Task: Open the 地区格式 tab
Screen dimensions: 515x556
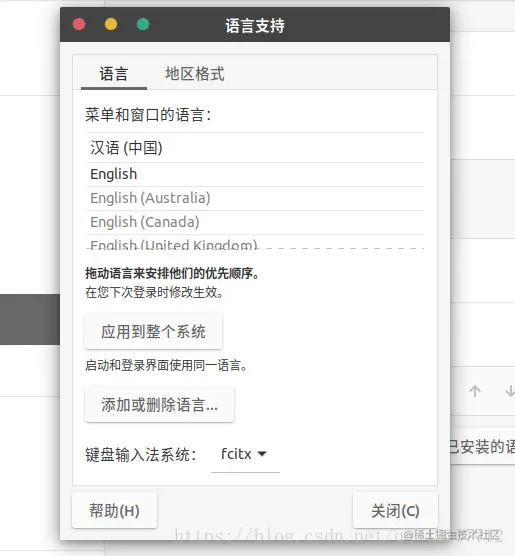Action: (195, 74)
